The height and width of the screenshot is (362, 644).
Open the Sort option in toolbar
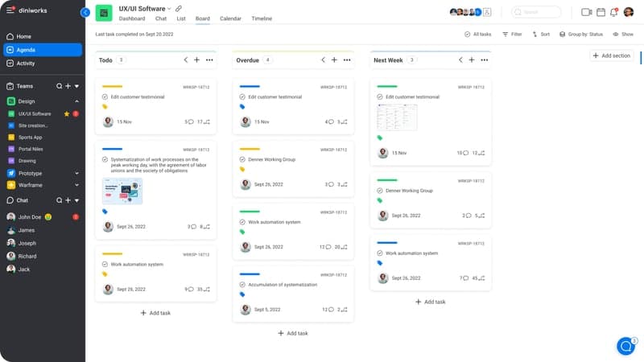click(540, 35)
